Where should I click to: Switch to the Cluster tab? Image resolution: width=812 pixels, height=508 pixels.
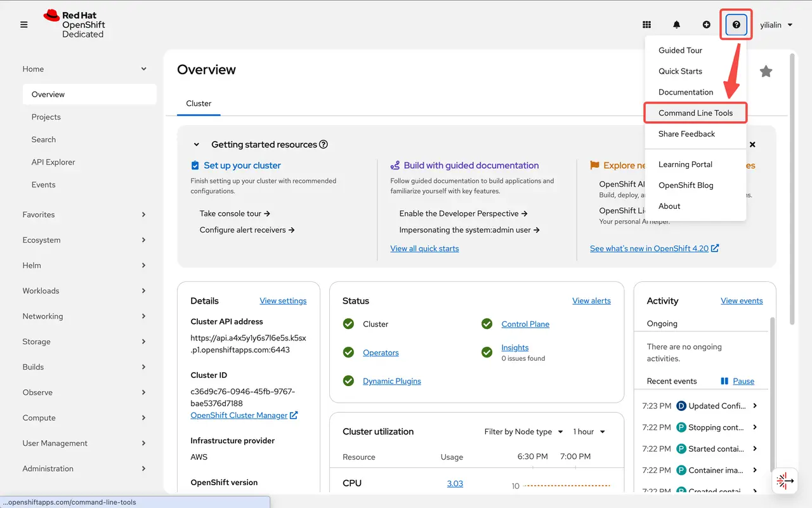click(x=199, y=103)
